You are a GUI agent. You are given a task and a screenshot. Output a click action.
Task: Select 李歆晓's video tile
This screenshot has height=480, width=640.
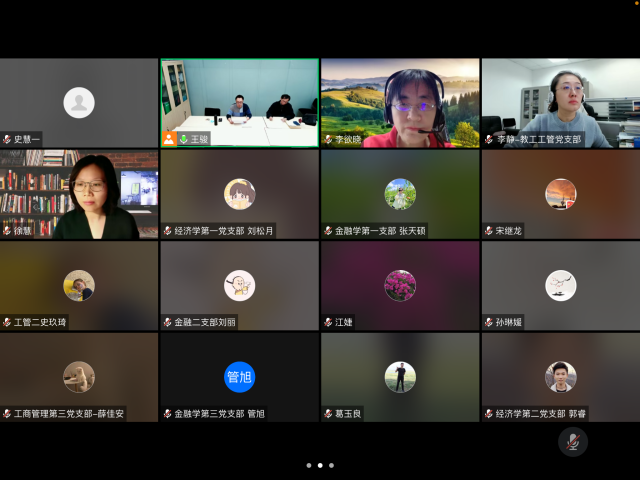click(400, 102)
